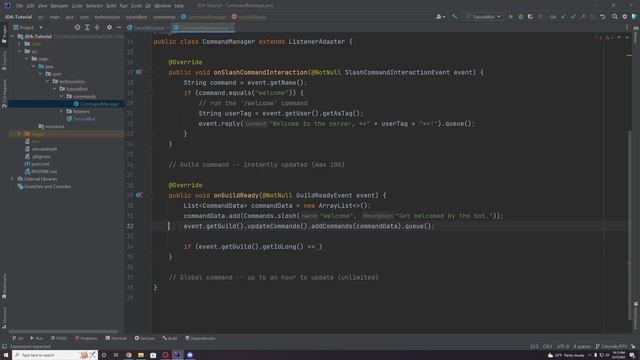Open Task View on taskbar
The width and height of the screenshot is (640, 360).
tap(116, 355)
